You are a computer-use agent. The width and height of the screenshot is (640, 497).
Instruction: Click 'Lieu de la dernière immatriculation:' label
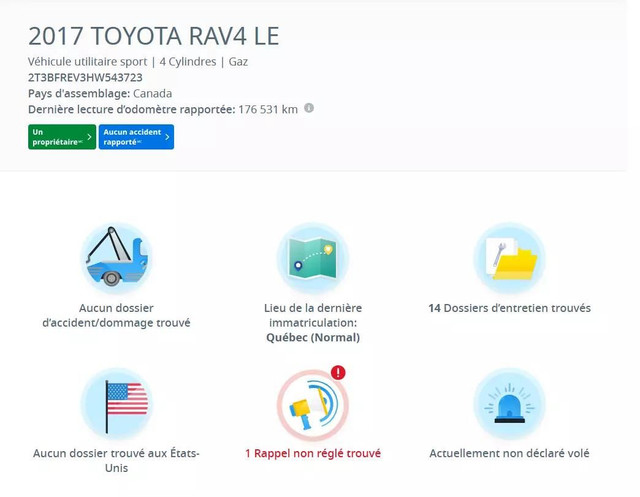click(x=313, y=315)
